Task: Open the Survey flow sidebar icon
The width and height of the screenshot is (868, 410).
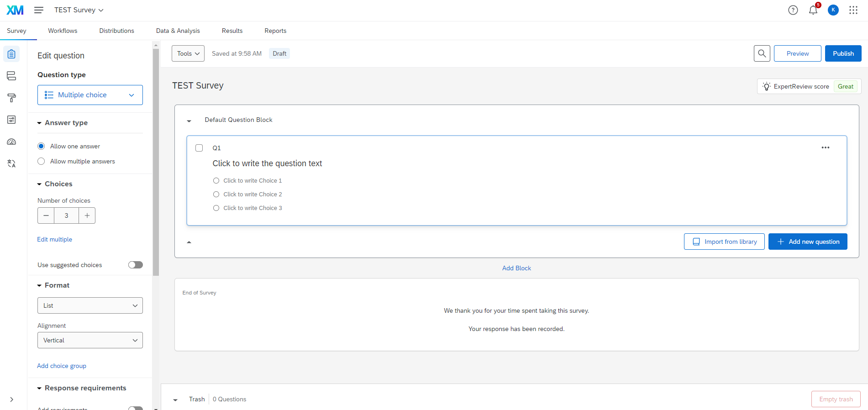Action: click(x=11, y=76)
